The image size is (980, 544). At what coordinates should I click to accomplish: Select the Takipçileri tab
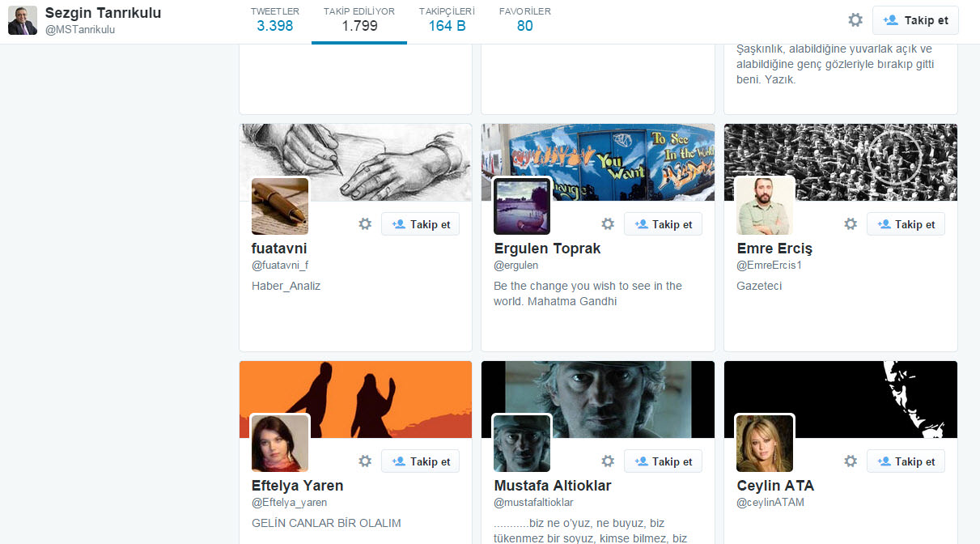point(447,19)
